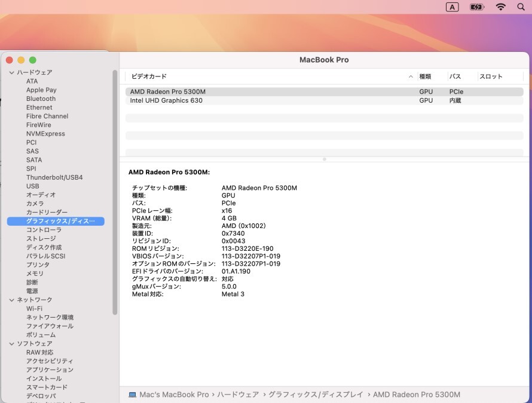Viewport: 532px width, 403px height.
Task: Open the Wi-Fi status menu
Action: (500, 7)
